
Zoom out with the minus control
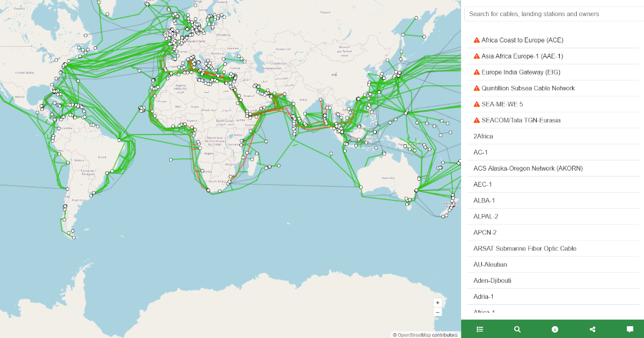(437, 312)
